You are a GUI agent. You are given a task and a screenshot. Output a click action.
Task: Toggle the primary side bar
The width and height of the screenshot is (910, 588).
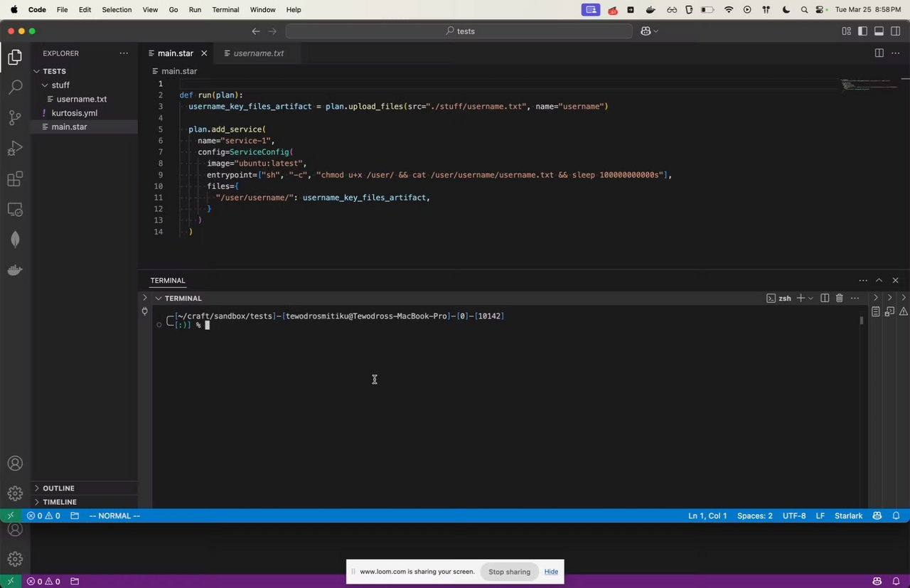pos(862,31)
